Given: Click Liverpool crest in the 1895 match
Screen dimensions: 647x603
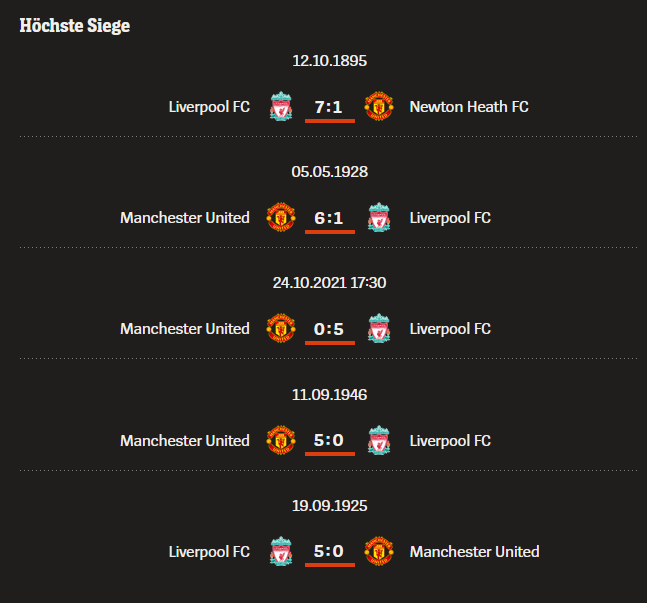Looking at the screenshot, I should (x=281, y=106).
